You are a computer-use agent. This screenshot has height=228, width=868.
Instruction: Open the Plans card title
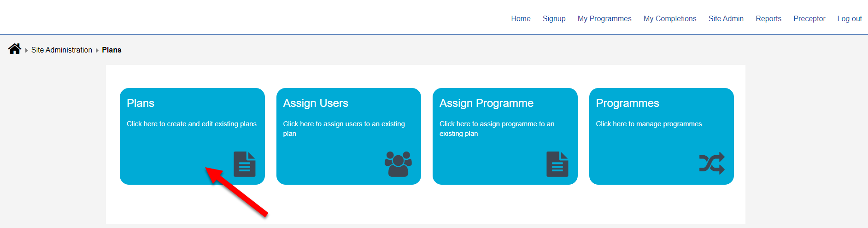(x=141, y=103)
